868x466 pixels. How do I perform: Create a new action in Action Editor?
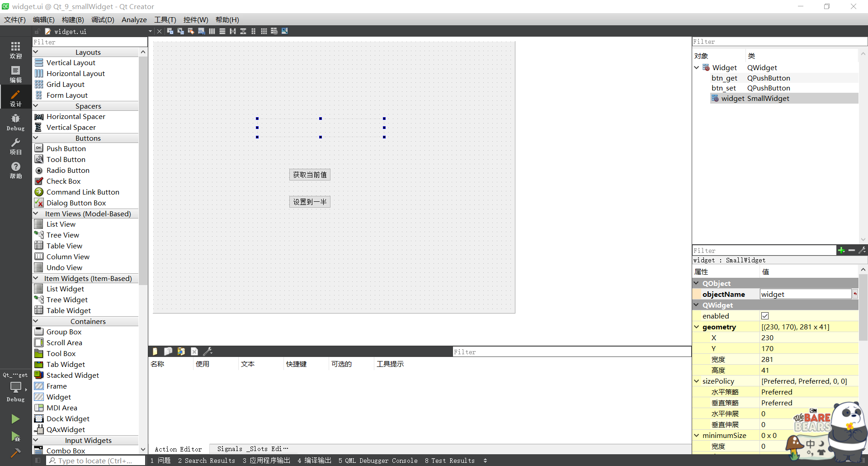pos(155,352)
